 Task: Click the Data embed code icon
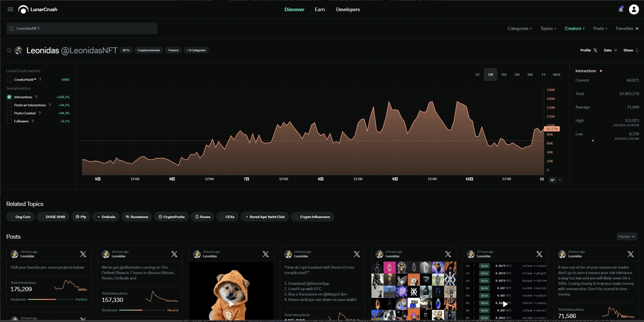pyautogui.click(x=615, y=50)
